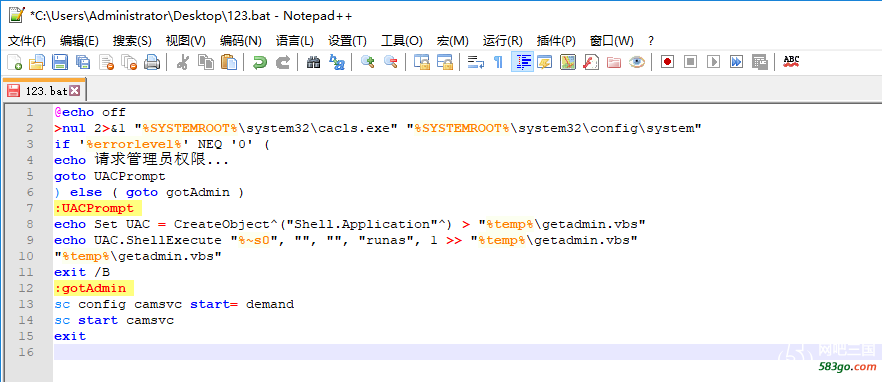Open the 插件(P) menu
This screenshot has height=382, width=882.
point(556,41)
